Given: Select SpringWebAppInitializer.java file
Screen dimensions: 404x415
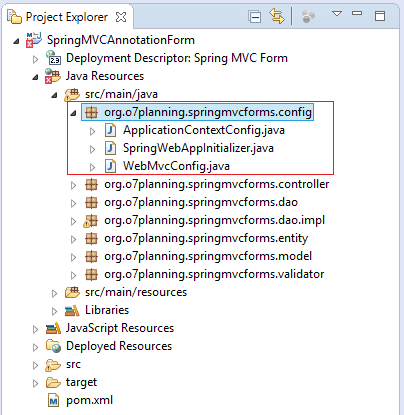Looking at the screenshot, I should (198, 148).
